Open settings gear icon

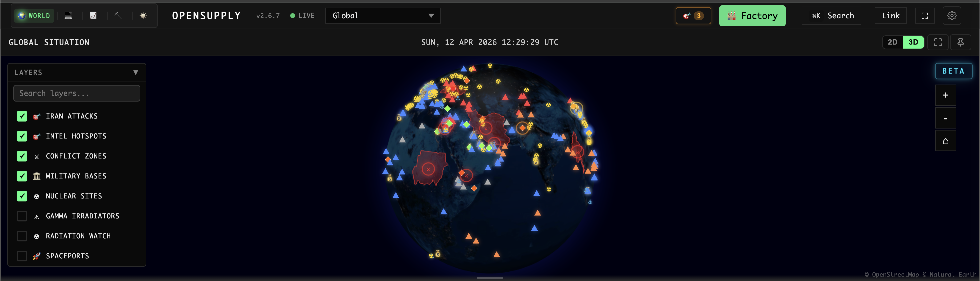(x=952, y=16)
